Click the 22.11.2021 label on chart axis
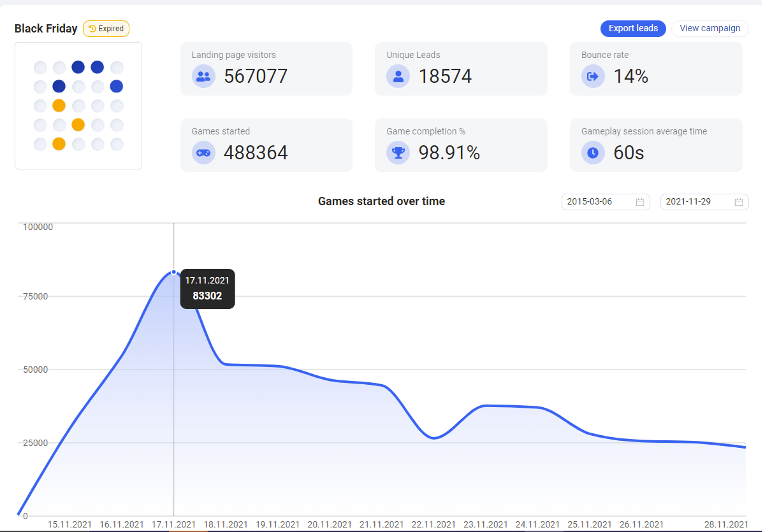Screen dimensions: 779x532 433,524
